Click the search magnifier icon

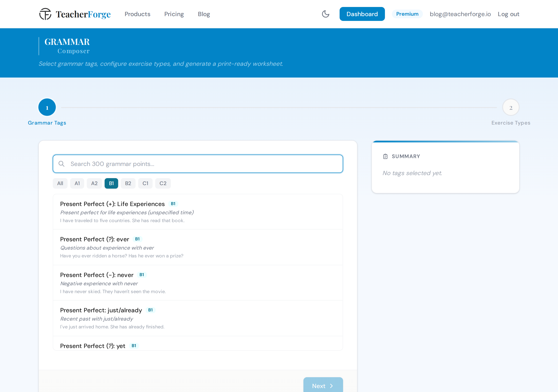click(x=61, y=164)
